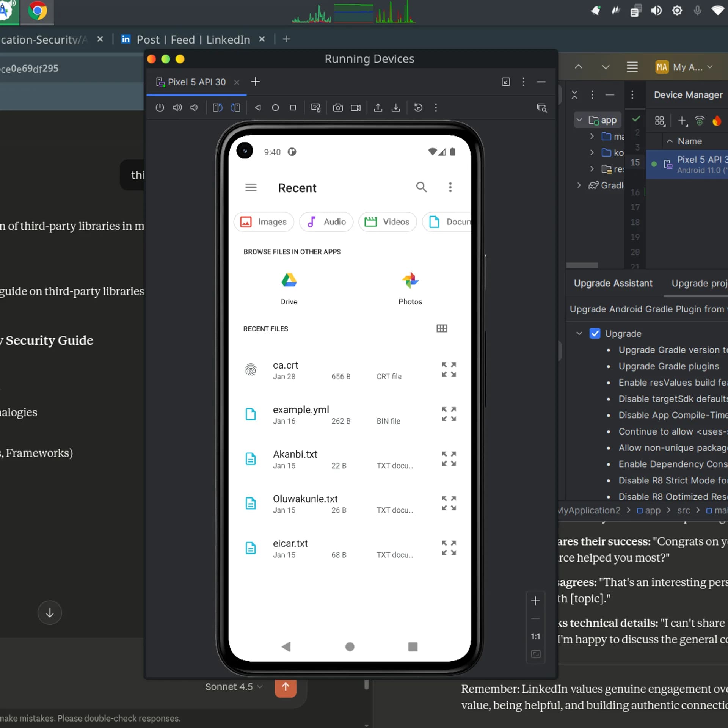Toggle the Videos filter chip
Screen dimensions: 728x728
[388, 222]
